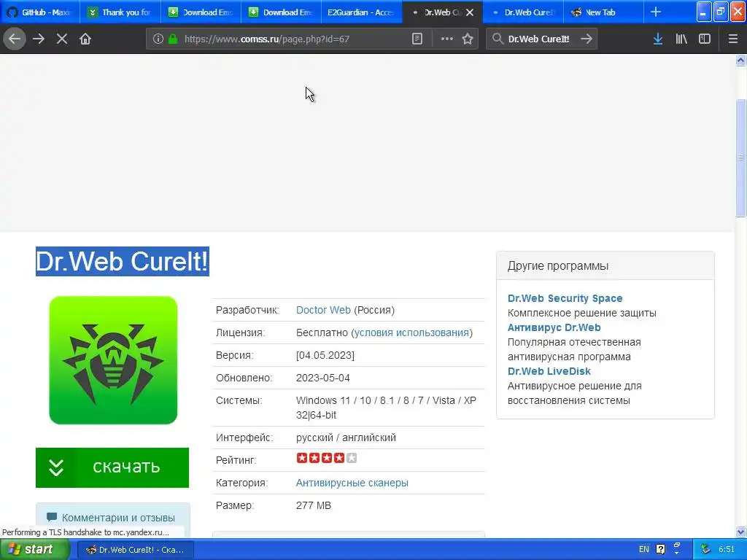This screenshot has height=560, width=747.
Task: Click the highlighted Dr.Web CureIt! heading
Action: pos(123,262)
